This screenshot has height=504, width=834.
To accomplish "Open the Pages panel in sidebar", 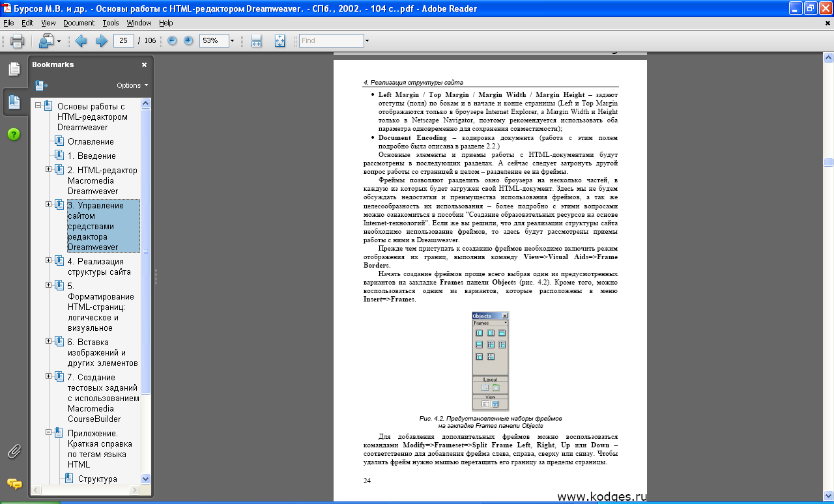I will coord(14,69).
